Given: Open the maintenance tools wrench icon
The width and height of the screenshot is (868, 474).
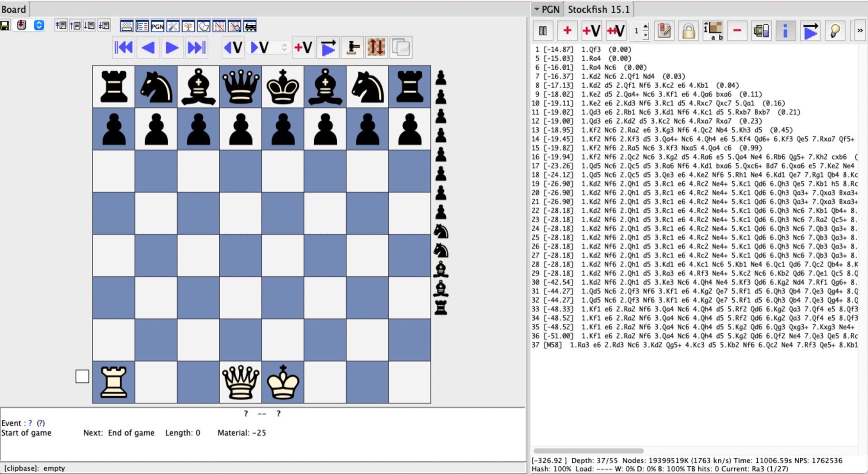Looking at the screenshot, I should pyautogui.click(x=173, y=26).
